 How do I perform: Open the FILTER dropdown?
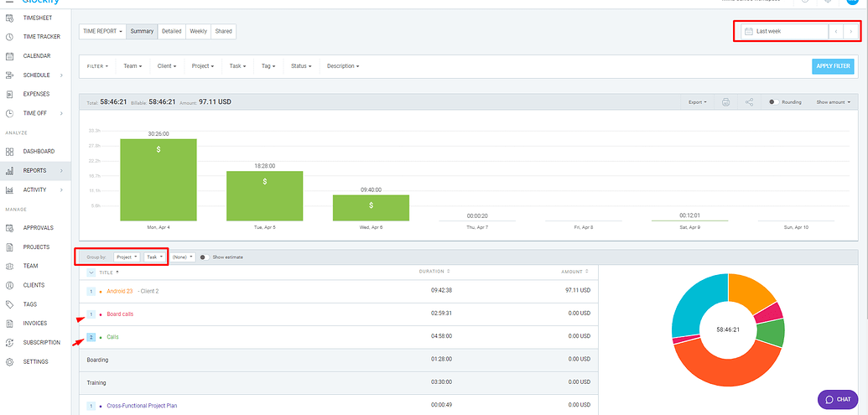[x=97, y=66]
